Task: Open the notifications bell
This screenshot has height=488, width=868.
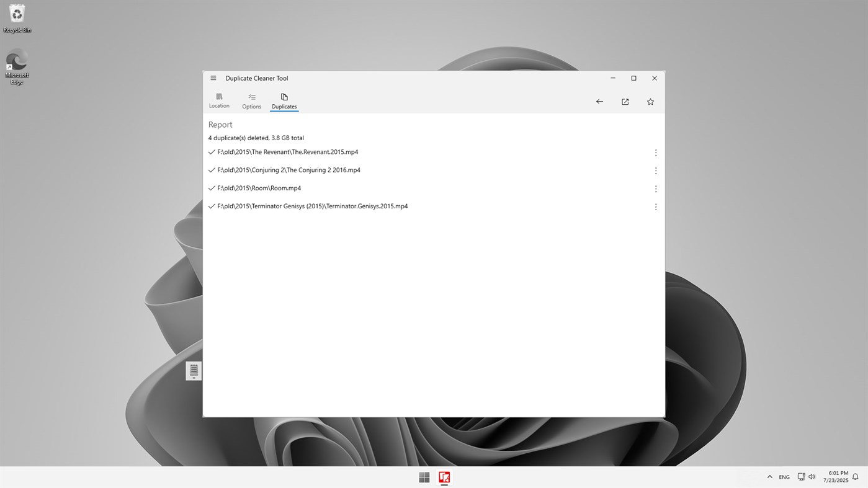Action: (855, 476)
